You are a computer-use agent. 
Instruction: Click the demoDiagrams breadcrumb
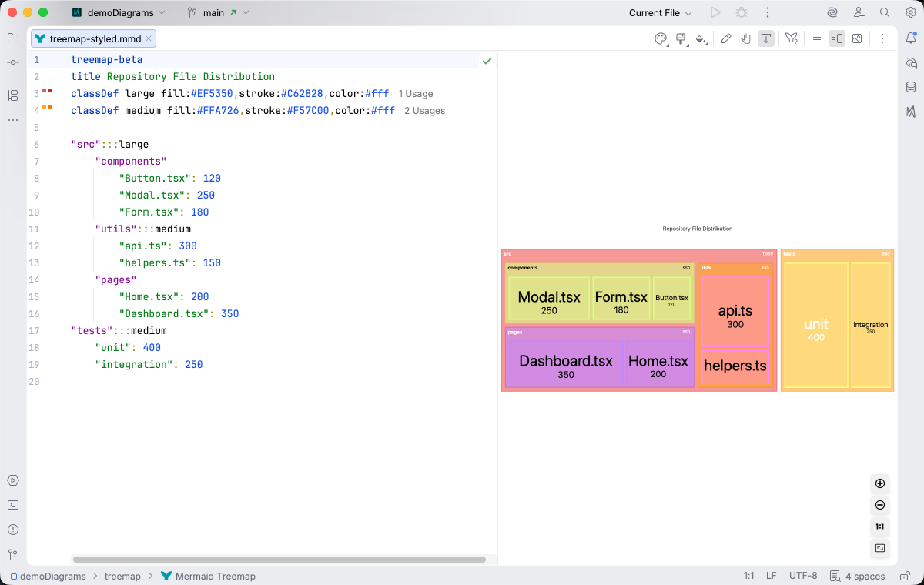[x=49, y=576]
